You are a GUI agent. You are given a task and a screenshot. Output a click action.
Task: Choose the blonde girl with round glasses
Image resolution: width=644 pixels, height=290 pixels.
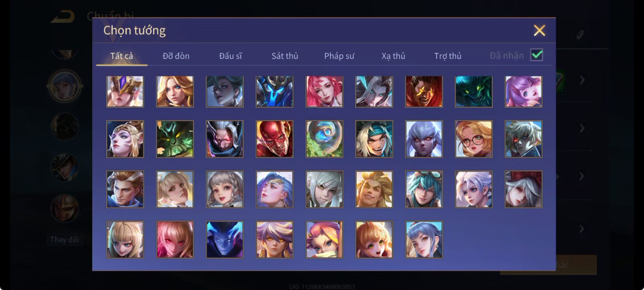[474, 139]
